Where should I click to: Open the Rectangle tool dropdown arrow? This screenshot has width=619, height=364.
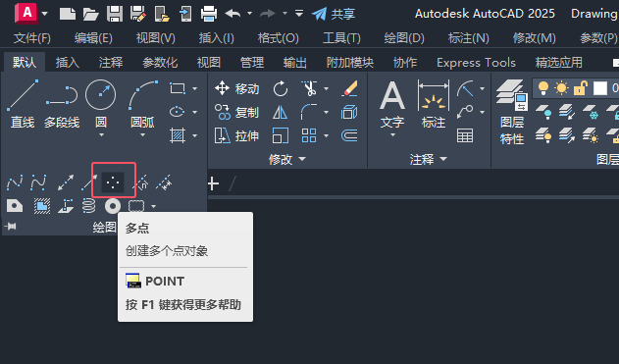[194, 89]
